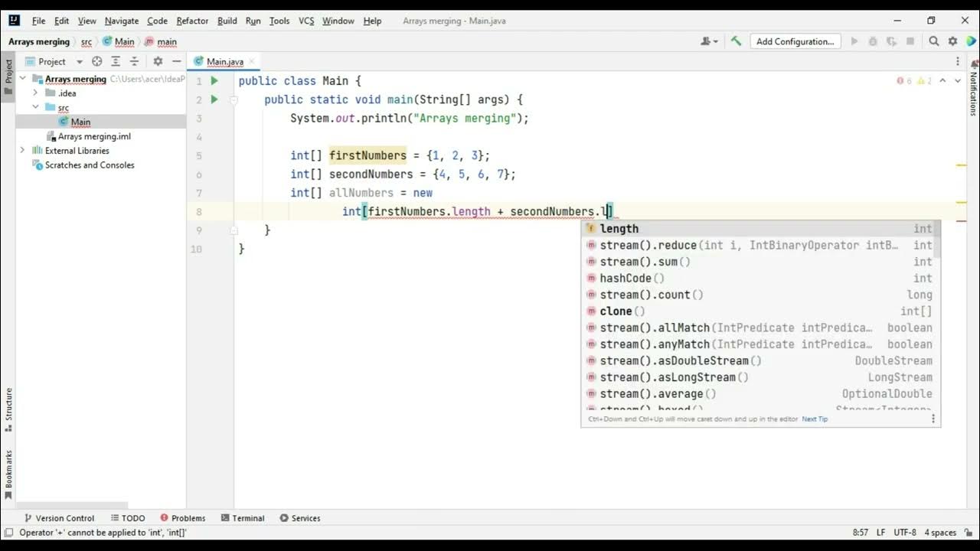Open the Terminal tool window
Viewport: 980px width, 551px height.
coord(242,518)
